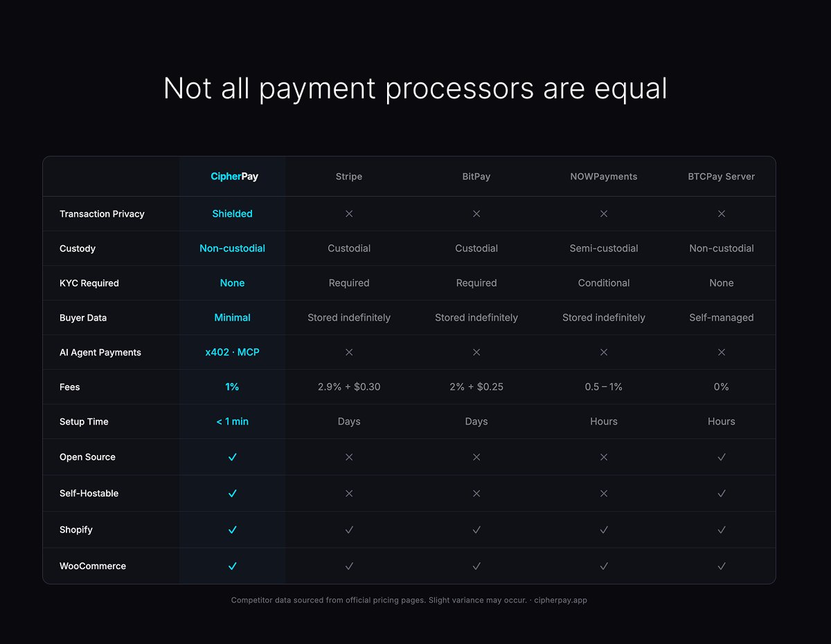Click CipherPay's WooCommerce checkmark
This screenshot has width=831, height=644.
pos(233,566)
